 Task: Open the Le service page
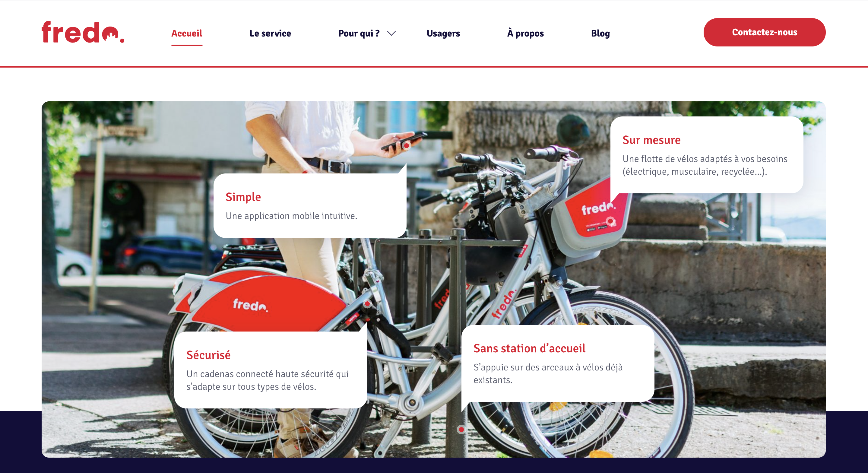[270, 33]
